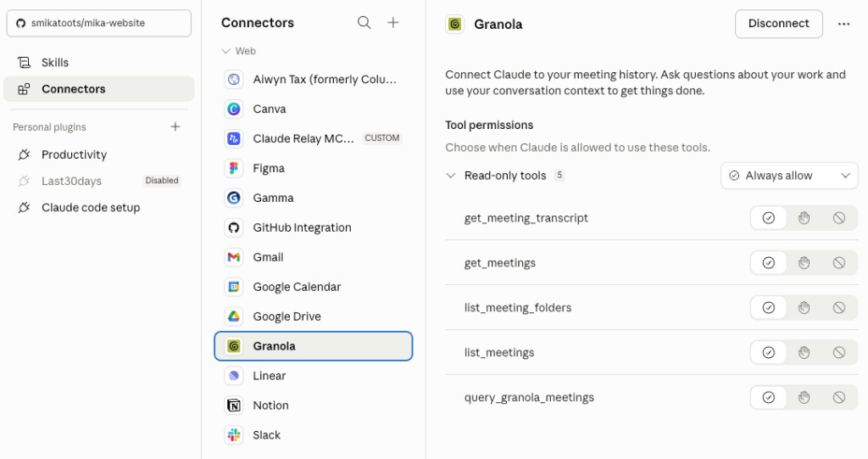Set get_meeting_transcript to always allow

tap(769, 218)
